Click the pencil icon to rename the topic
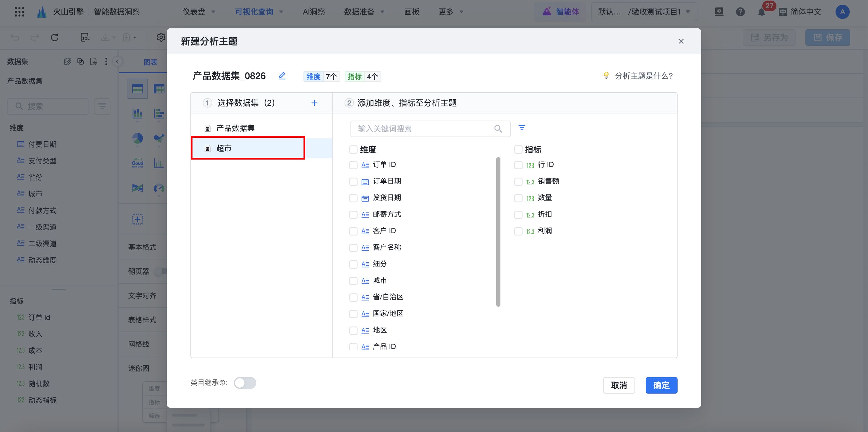Screen dimensions: 868x432 tap(282, 76)
